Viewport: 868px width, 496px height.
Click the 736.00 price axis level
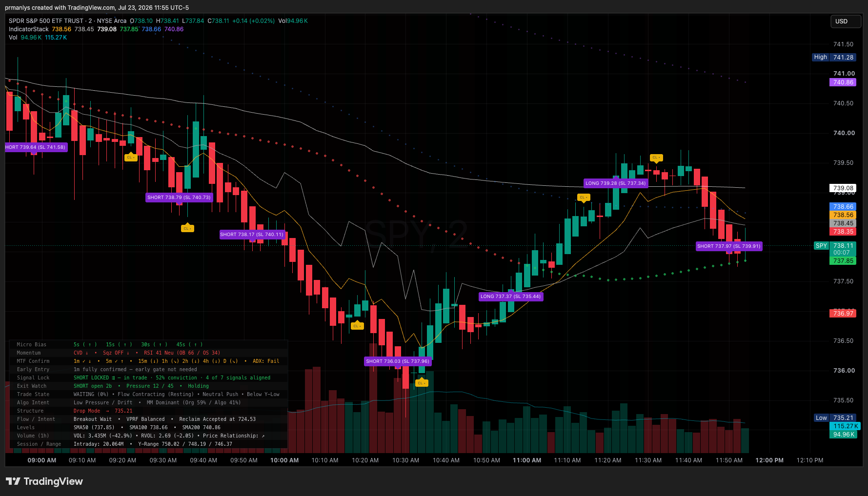coord(844,371)
